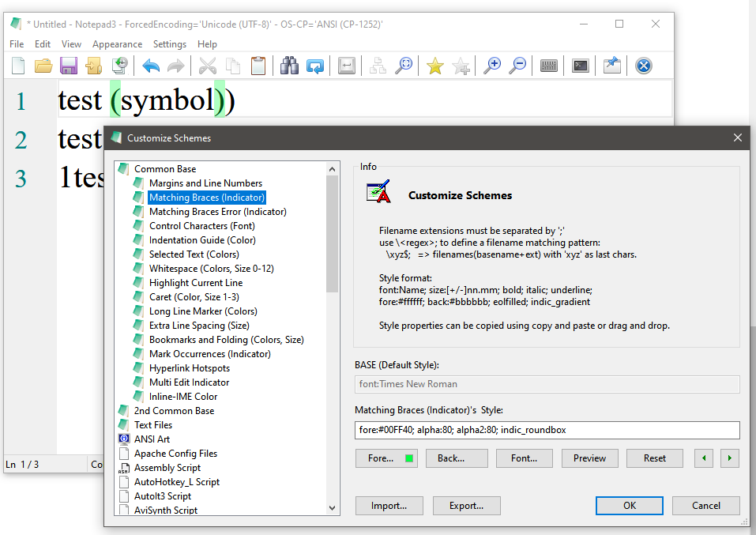Toggle always-on-top pin icon
Image resolution: width=756 pixels, height=535 pixels.
tap(611, 66)
